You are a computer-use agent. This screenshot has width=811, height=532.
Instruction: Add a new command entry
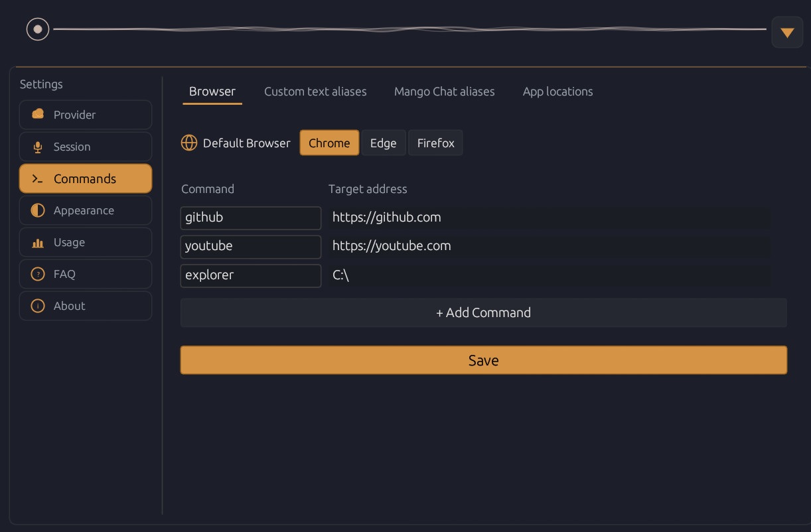(483, 312)
